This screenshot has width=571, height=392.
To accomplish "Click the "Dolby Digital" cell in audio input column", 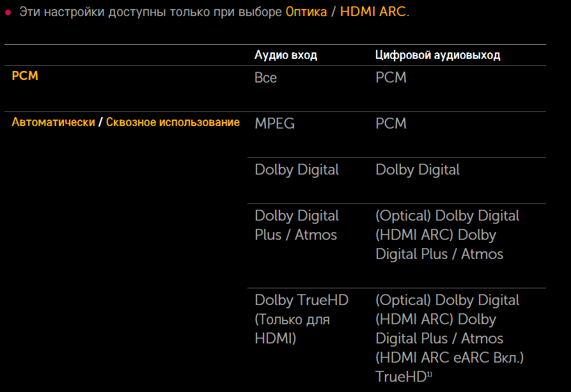I will (x=297, y=169).
